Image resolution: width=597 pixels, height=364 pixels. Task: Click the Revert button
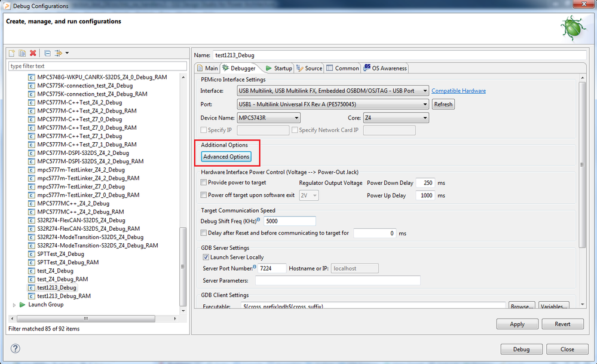pos(562,324)
